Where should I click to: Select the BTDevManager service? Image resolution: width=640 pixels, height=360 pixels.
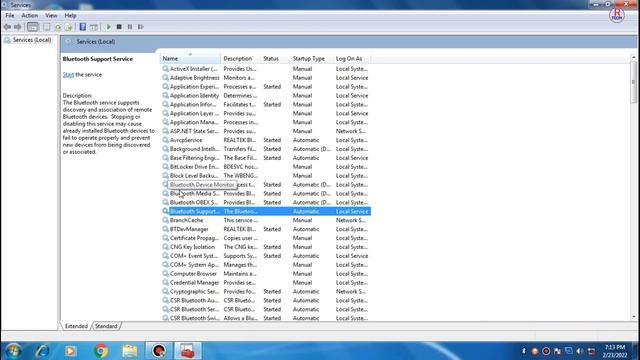point(266,229)
